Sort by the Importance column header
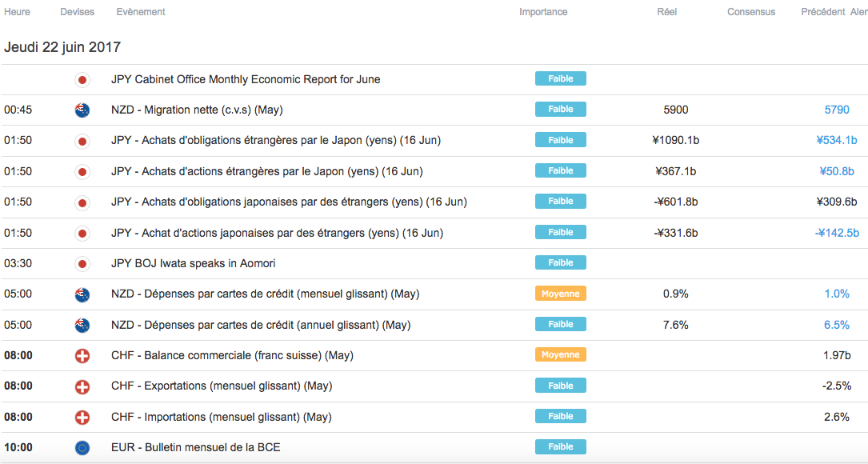The image size is (868, 464). (x=543, y=12)
